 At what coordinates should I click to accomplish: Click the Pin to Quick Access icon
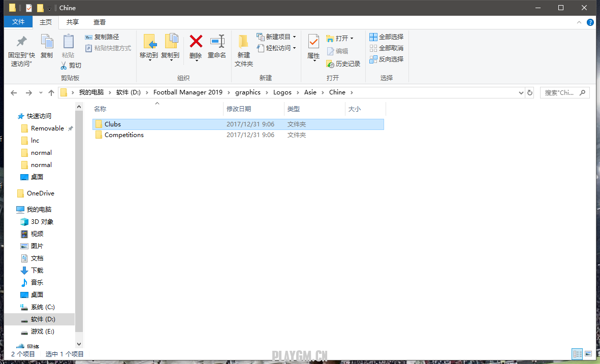[21, 41]
